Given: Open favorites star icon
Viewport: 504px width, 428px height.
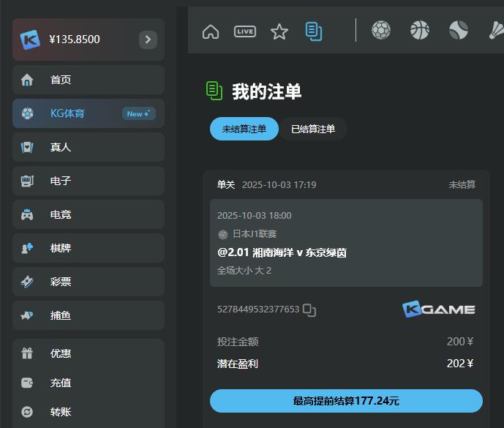Looking at the screenshot, I should coord(279,31).
